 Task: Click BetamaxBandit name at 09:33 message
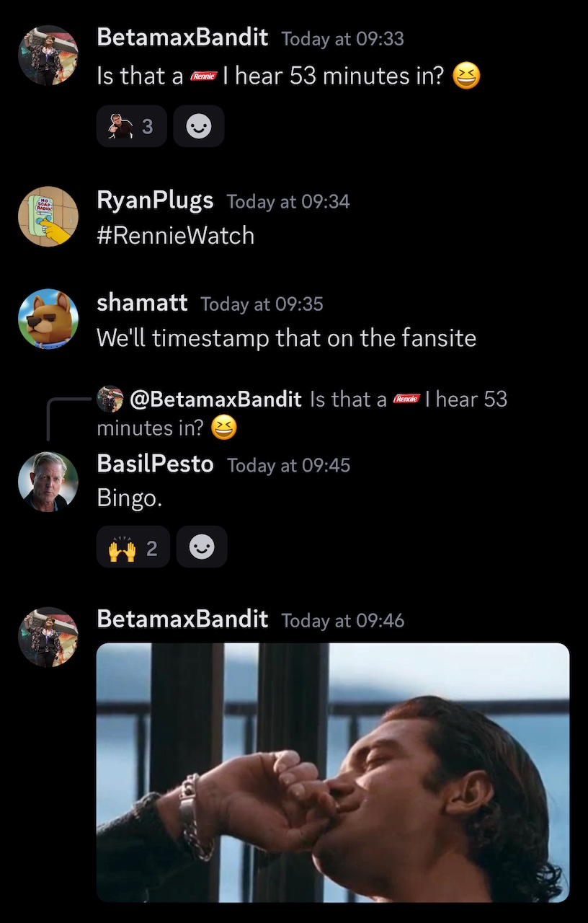pyautogui.click(x=182, y=37)
